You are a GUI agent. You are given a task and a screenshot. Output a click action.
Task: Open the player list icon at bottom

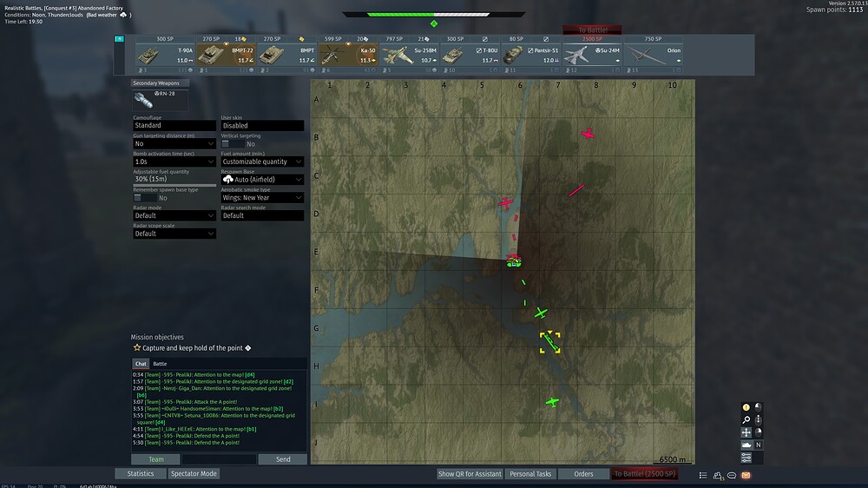click(703, 475)
